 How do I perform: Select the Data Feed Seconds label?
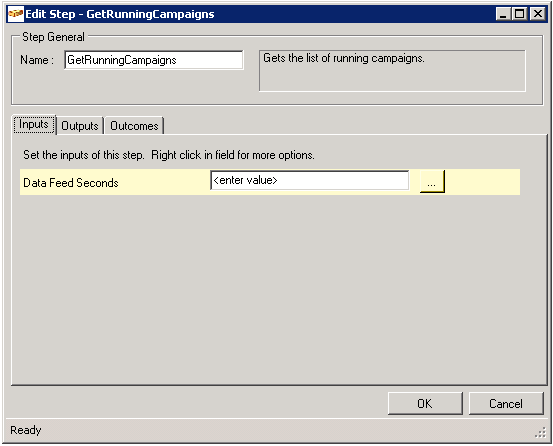click(71, 183)
